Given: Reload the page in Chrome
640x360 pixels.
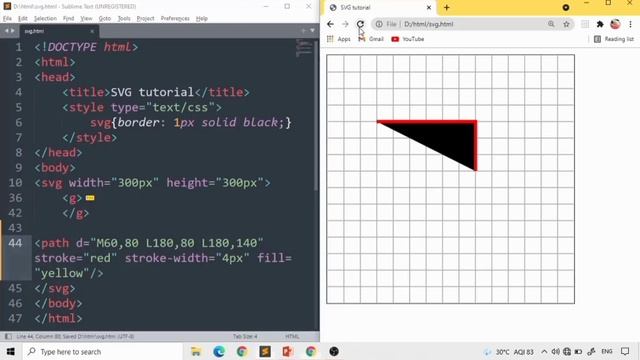Looking at the screenshot, I should tap(360, 24).
